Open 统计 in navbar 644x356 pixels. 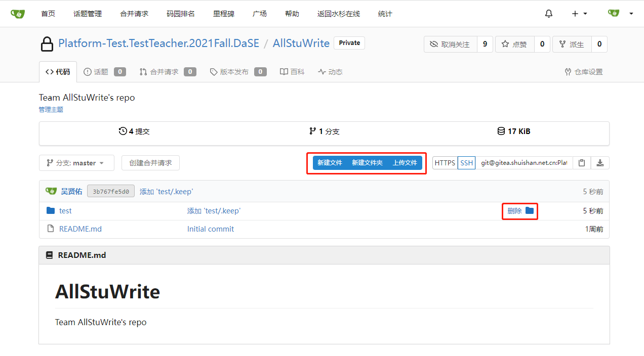[385, 14]
